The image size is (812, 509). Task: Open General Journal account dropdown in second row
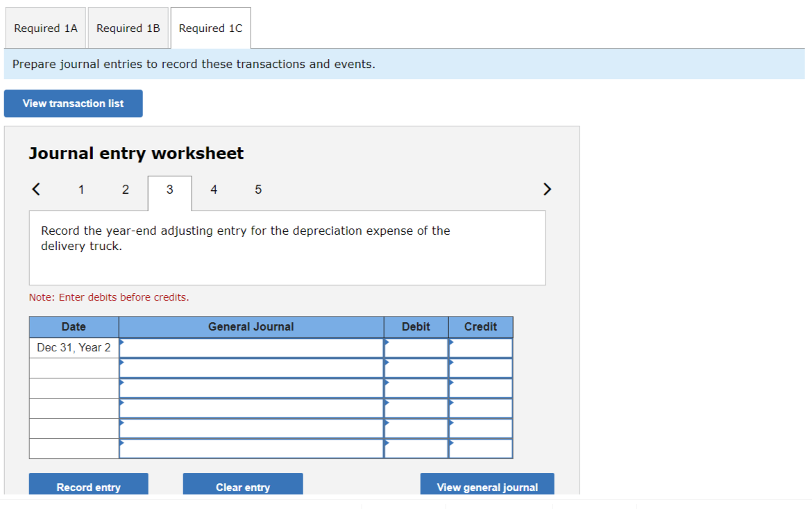pyautogui.click(x=251, y=368)
